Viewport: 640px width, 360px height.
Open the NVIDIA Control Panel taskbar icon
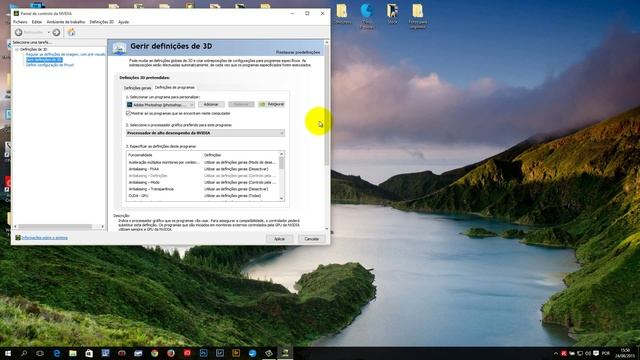point(285,353)
